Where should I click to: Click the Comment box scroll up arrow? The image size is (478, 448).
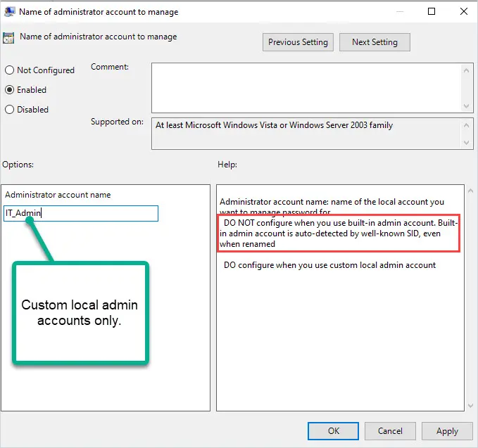(466, 70)
